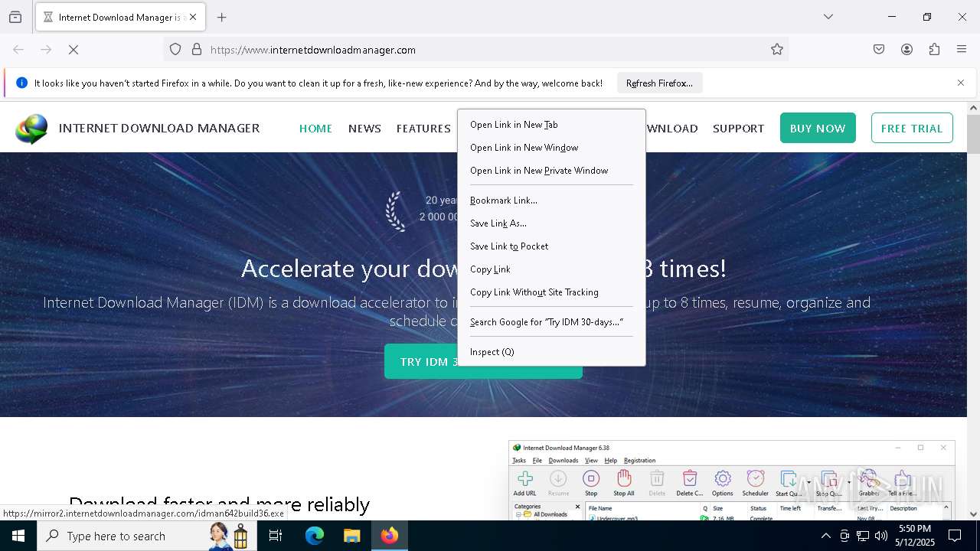Screen dimensions: 980x551
Task: Open the FEATURES nav link
Action: 423,129
